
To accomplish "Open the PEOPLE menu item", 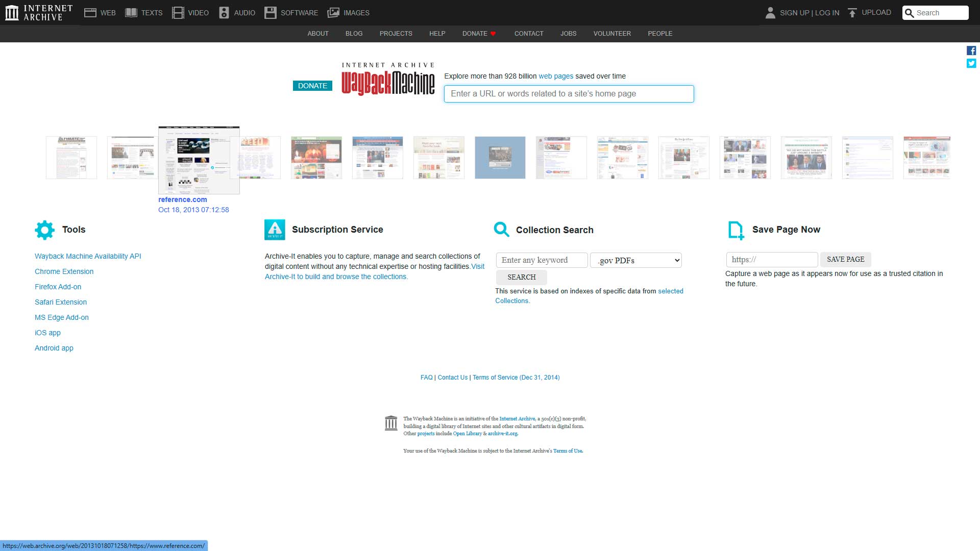I will point(660,34).
